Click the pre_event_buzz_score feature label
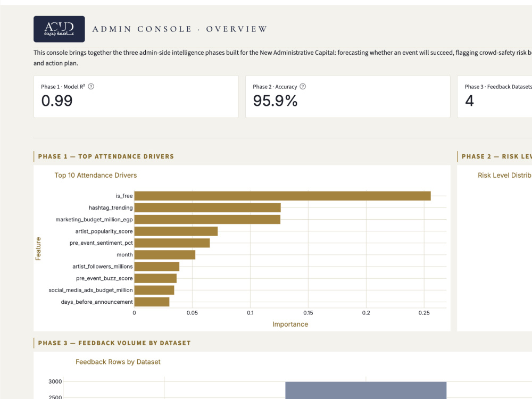 [104, 279]
